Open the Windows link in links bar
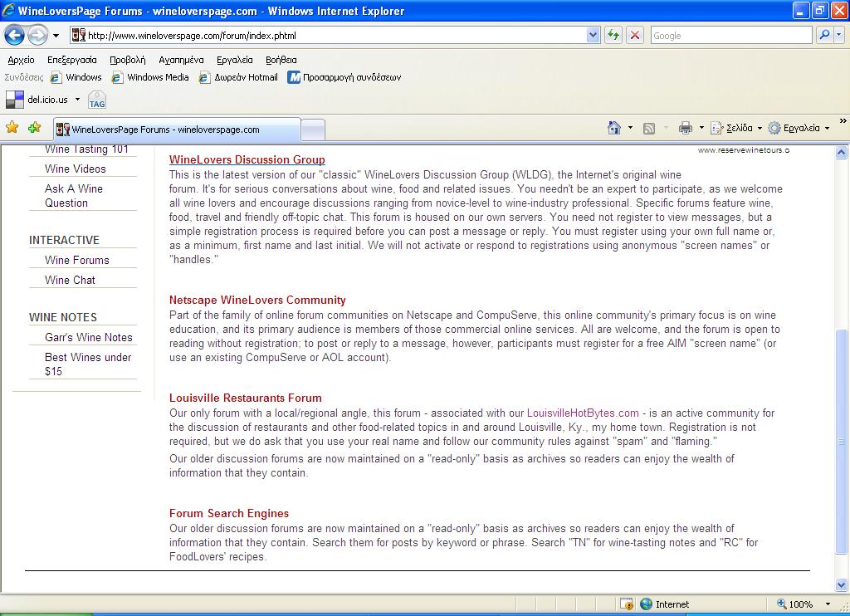Viewport: 850px width, 616px height. pyautogui.click(x=76, y=77)
